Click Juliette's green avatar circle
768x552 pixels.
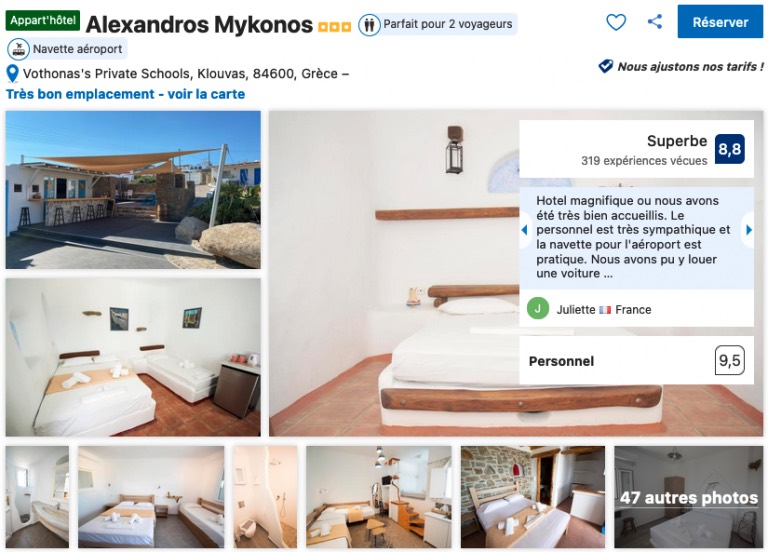pyautogui.click(x=537, y=309)
